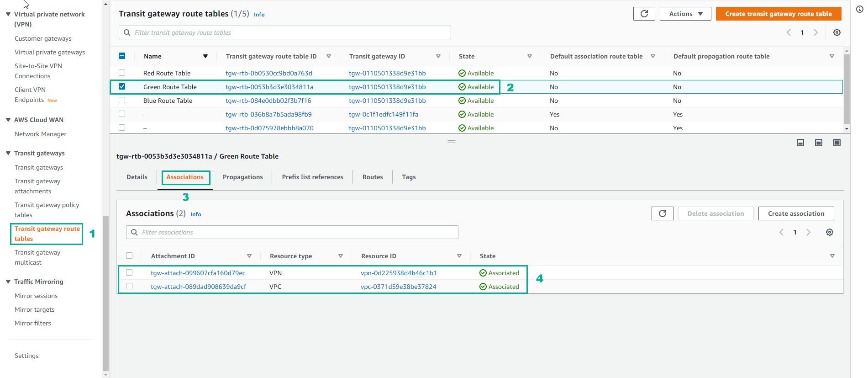Select the VPN attachment association checkbox
This screenshot has width=868, height=378.
pyautogui.click(x=129, y=272)
